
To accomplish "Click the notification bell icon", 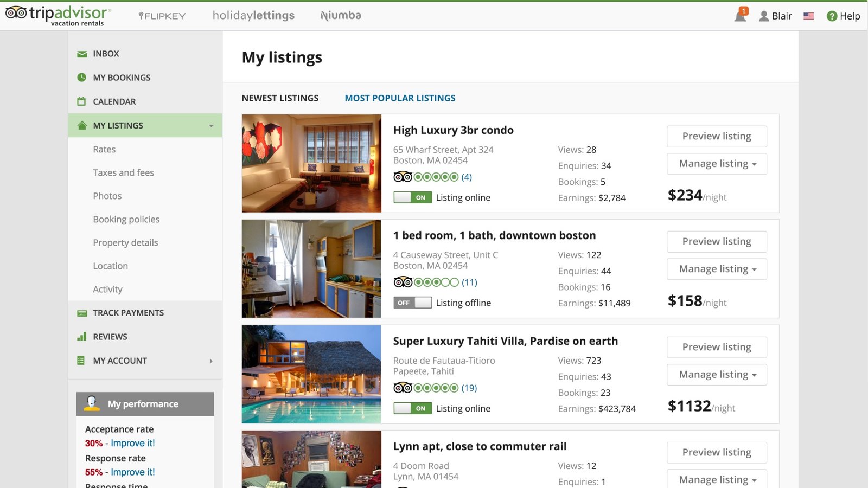I will [740, 16].
